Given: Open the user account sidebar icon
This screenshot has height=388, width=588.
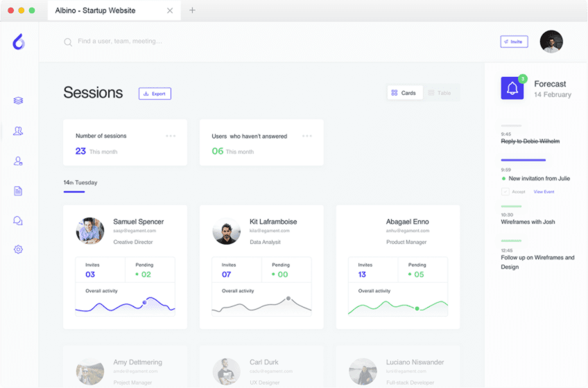Looking at the screenshot, I should pyautogui.click(x=18, y=161).
